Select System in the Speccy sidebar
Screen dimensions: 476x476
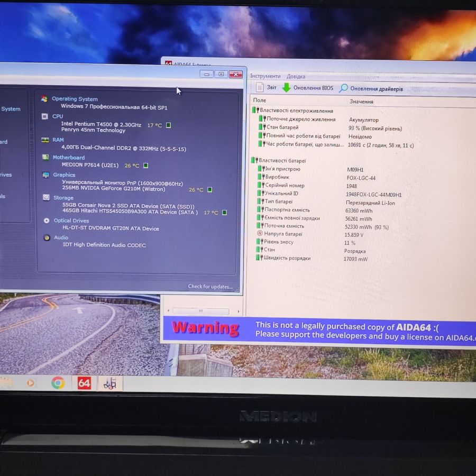[x=11, y=108]
